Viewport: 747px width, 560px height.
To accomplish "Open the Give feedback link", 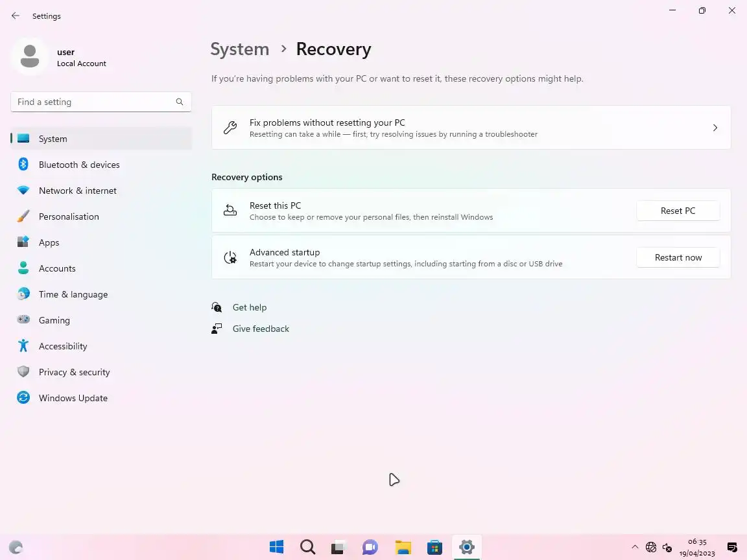I will [x=261, y=329].
